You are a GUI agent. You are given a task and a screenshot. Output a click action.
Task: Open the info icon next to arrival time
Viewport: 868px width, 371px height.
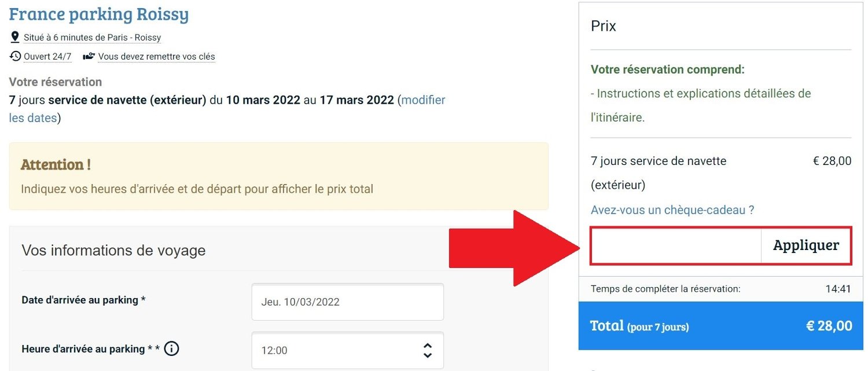(x=171, y=348)
